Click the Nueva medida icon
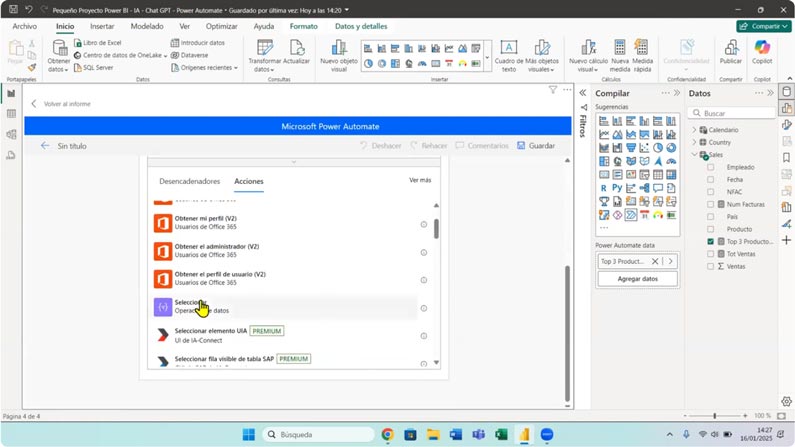This screenshot has height=447, width=795. click(620, 49)
